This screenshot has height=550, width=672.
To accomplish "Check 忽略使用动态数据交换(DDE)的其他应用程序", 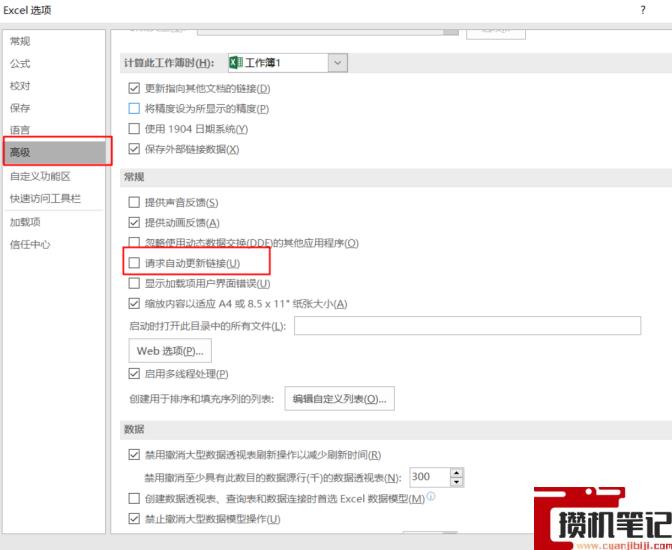I will (x=134, y=243).
